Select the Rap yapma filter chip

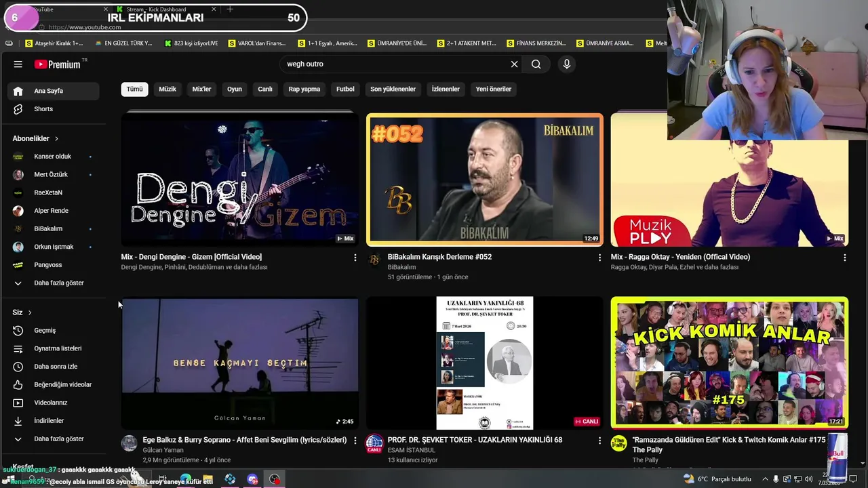[304, 89]
